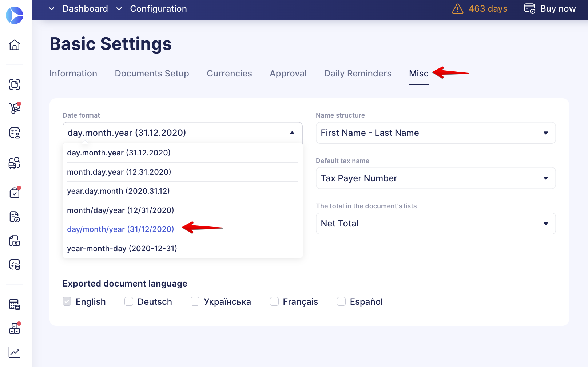
Task: Click the Buy now card icon
Action: tap(529, 8)
